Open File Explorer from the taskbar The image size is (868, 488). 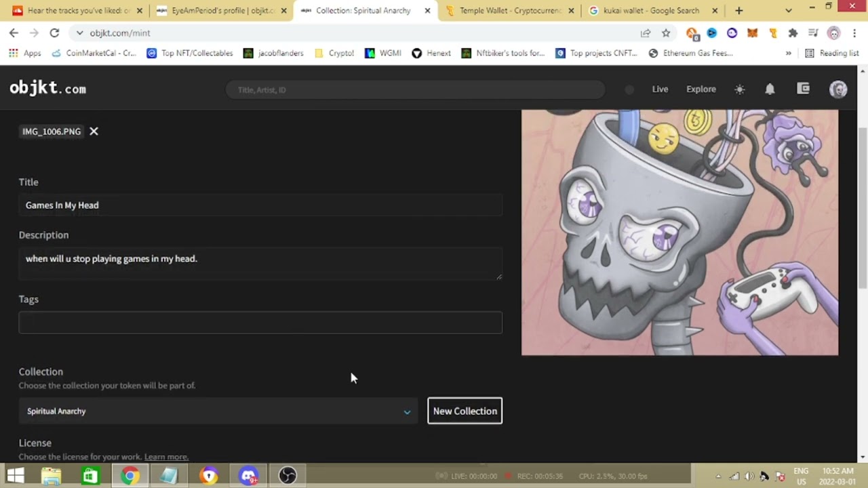coord(51,475)
